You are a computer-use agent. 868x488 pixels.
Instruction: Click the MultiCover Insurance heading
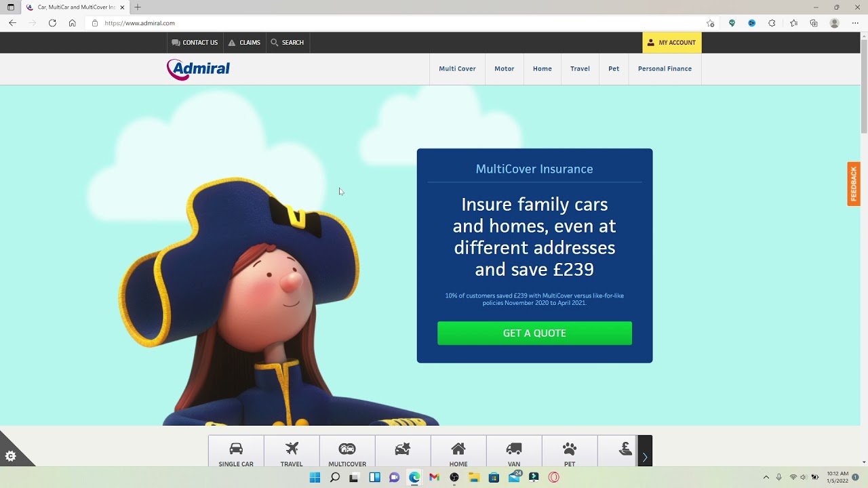534,169
